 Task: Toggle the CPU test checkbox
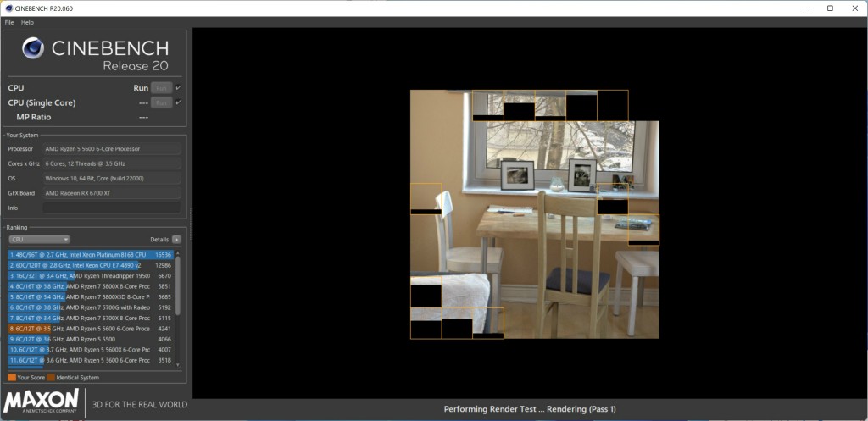pyautogui.click(x=178, y=87)
